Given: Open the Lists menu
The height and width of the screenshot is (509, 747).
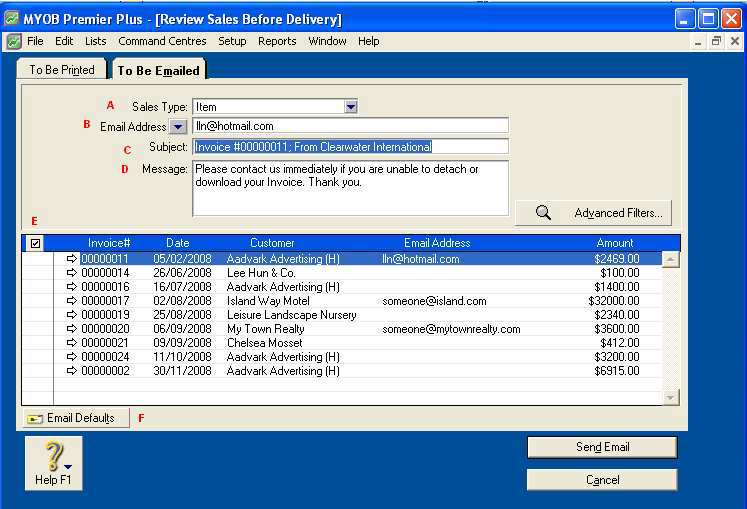Looking at the screenshot, I should coord(95,41).
